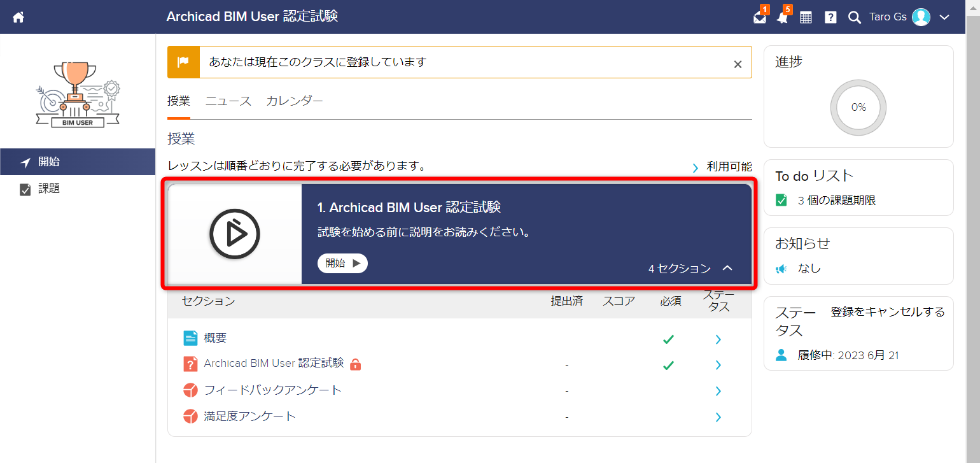This screenshot has height=463, width=980.
Task: Click the 提出済 column header
Action: pyautogui.click(x=566, y=301)
